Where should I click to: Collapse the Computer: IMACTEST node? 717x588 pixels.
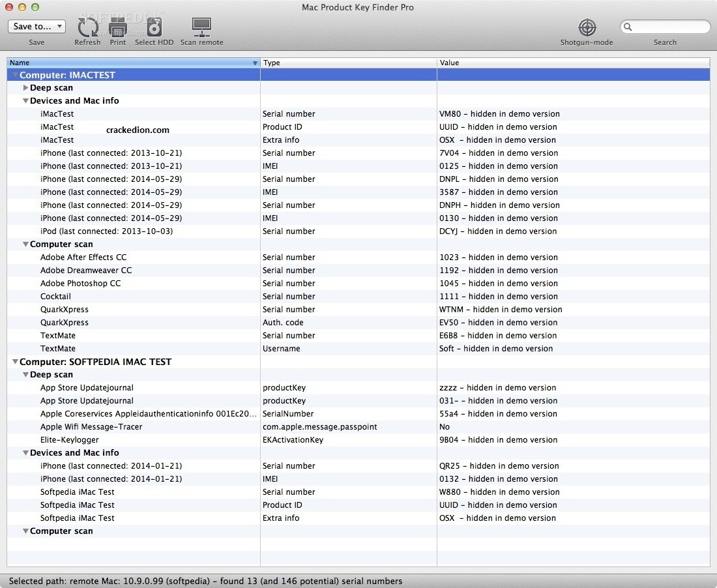pos(15,75)
